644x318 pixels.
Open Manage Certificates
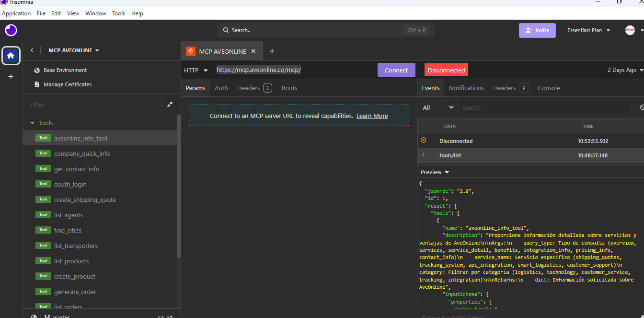coord(62,84)
